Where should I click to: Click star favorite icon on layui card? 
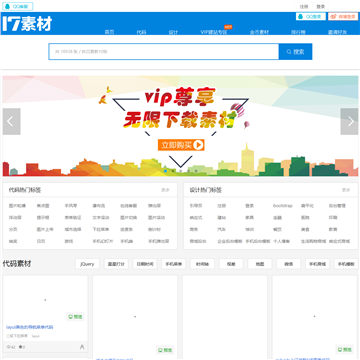point(22,347)
